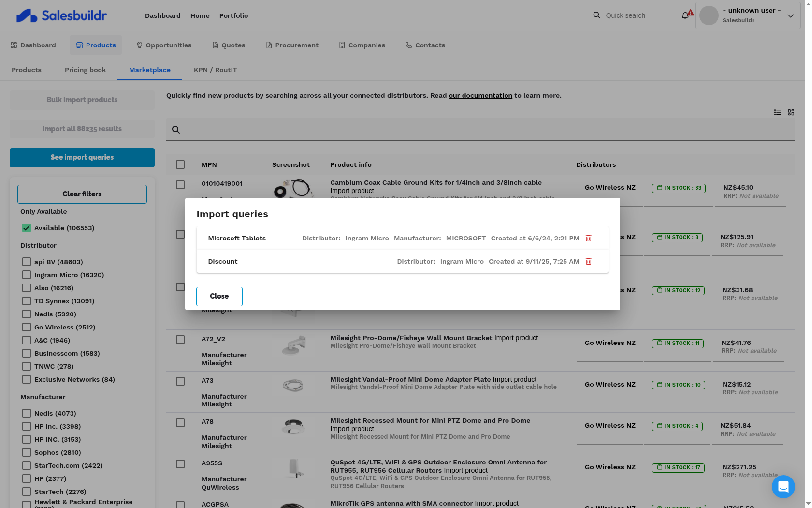Delete the Discount import query

589,261
